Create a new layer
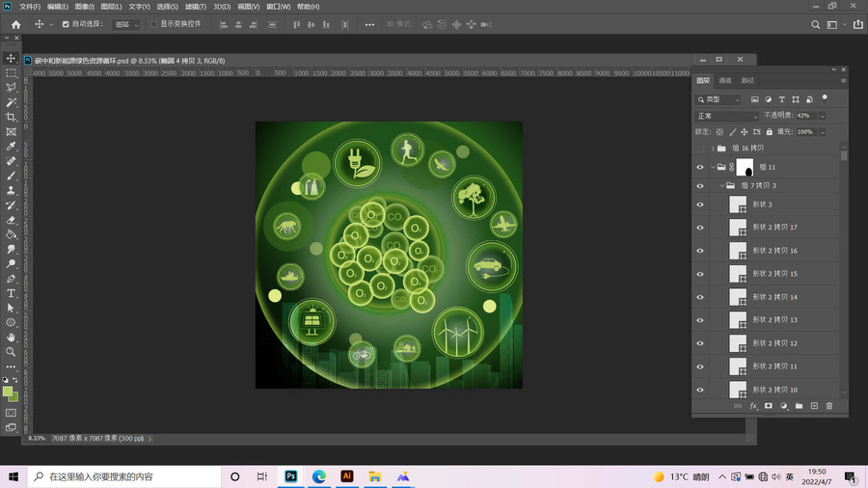 [x=814, y=406]
